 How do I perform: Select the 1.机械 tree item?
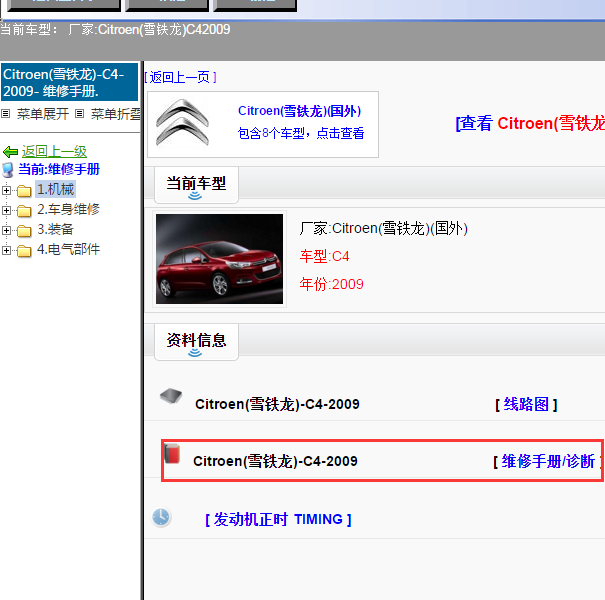pyautogui.click(x=55, y=189)
